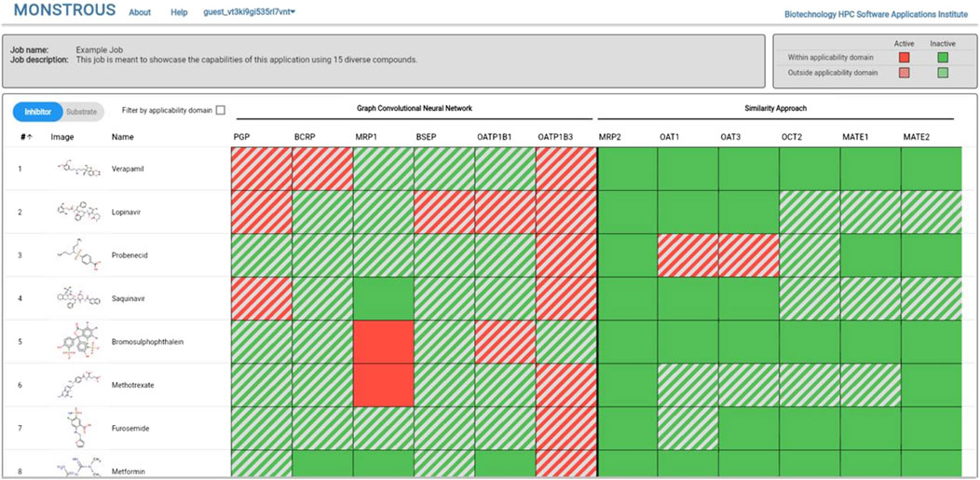Viewport: 980px width, 480px height.
Task: Click the BSEP column header
Action: pos(427,137)
